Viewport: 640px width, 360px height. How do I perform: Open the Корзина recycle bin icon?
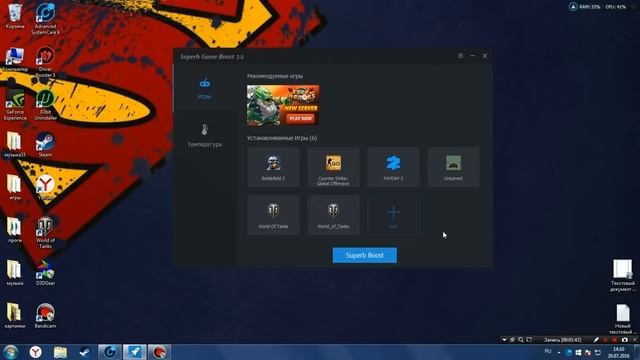click(15, 16)
